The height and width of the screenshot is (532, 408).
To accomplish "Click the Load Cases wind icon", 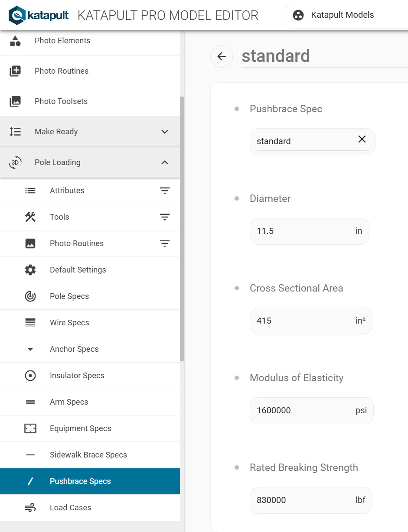I will 30,508.
